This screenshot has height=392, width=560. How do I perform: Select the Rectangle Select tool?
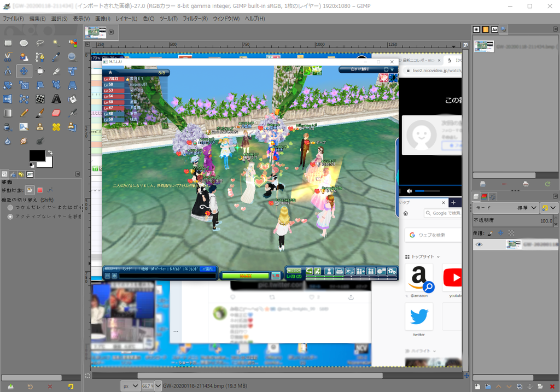[8, 43]
